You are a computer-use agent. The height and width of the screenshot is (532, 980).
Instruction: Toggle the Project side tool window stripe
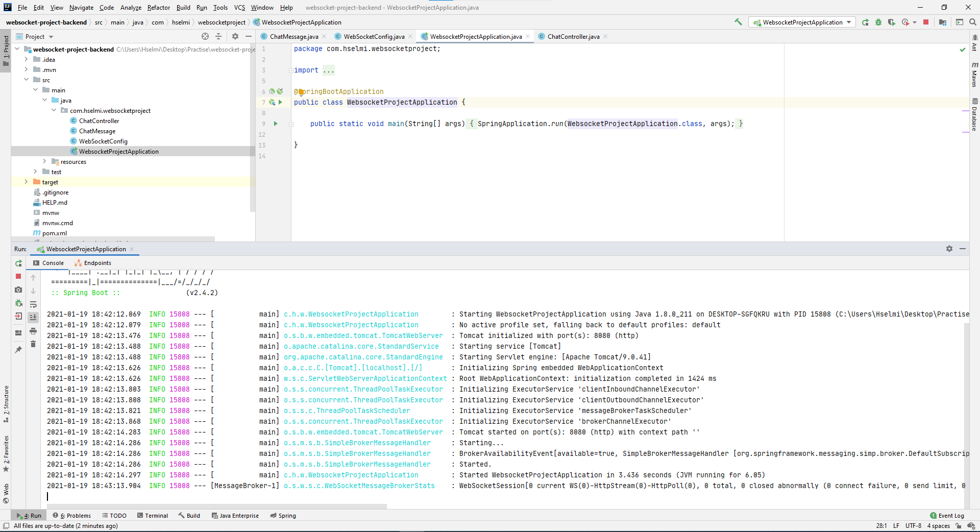[6, 51]
